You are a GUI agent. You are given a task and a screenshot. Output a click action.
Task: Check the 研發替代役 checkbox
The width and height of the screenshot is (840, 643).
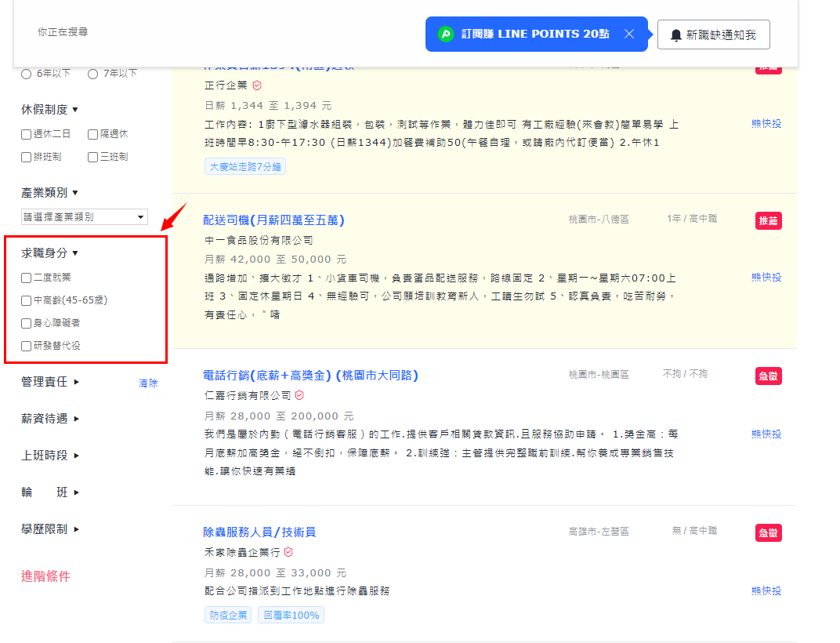(x=26, y=347)
